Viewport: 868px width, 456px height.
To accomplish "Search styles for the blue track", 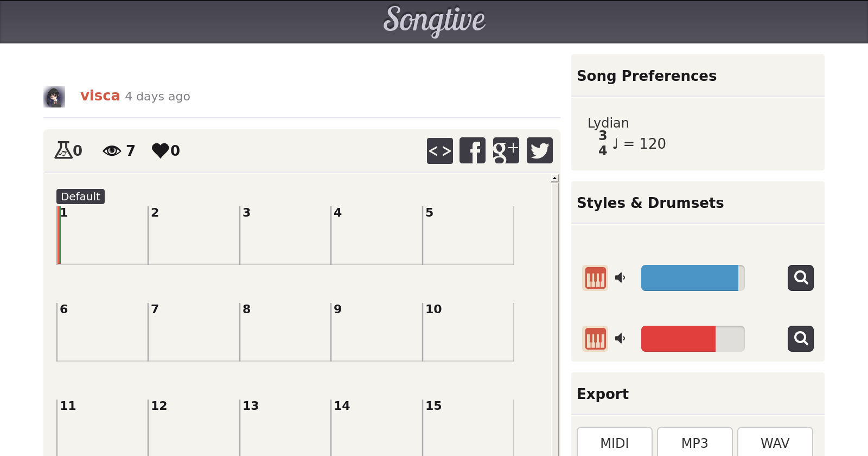I will (801, 278).
